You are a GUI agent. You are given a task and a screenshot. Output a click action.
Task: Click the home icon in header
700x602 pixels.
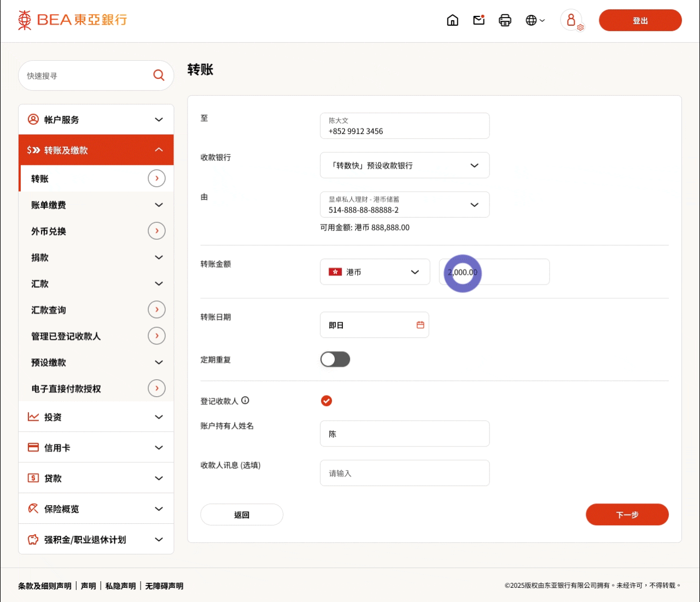point(452,20)
